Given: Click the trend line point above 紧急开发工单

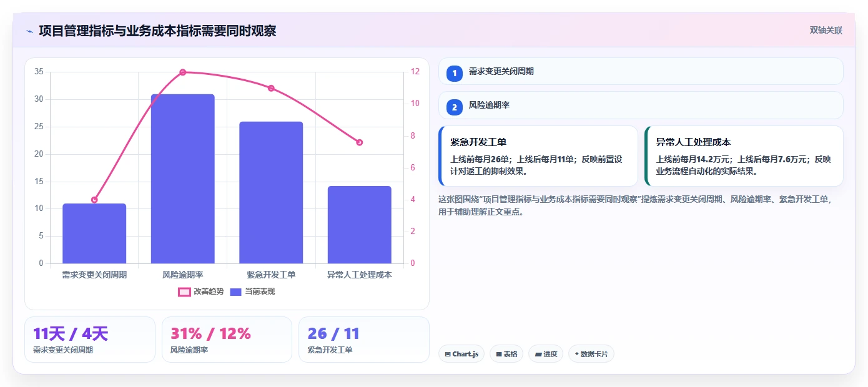Looking at the screenshot, I should tap(271, 88).
